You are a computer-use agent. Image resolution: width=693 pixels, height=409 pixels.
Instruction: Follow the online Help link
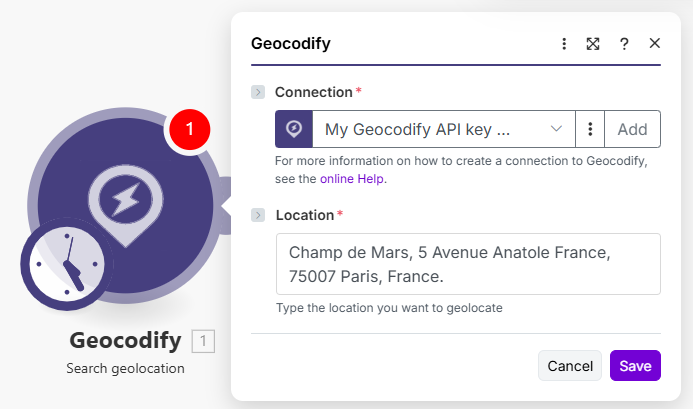click(x=352, y=179)
